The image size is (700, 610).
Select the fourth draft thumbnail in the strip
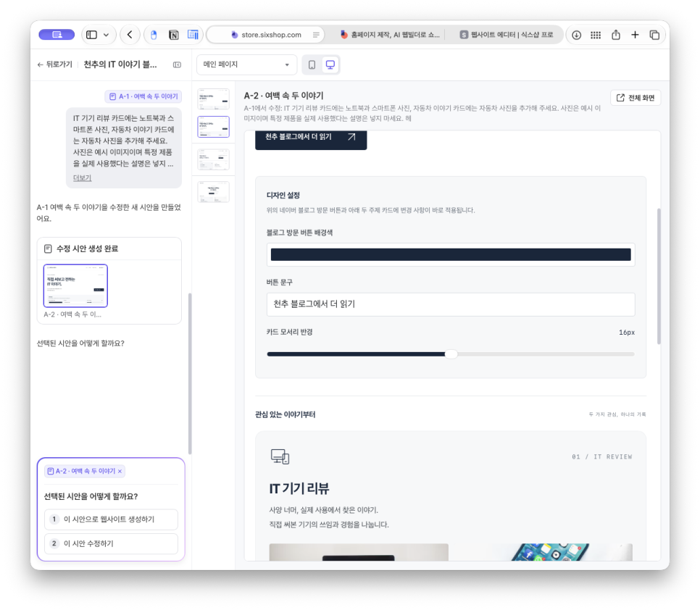(213, 192)
